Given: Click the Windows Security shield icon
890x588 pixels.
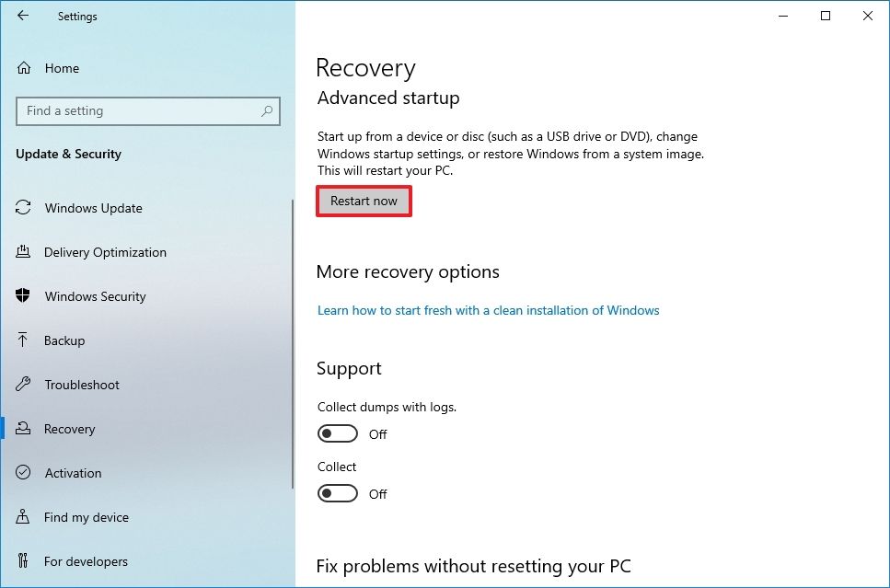Looking at the screenshot, I should [20, 296].
